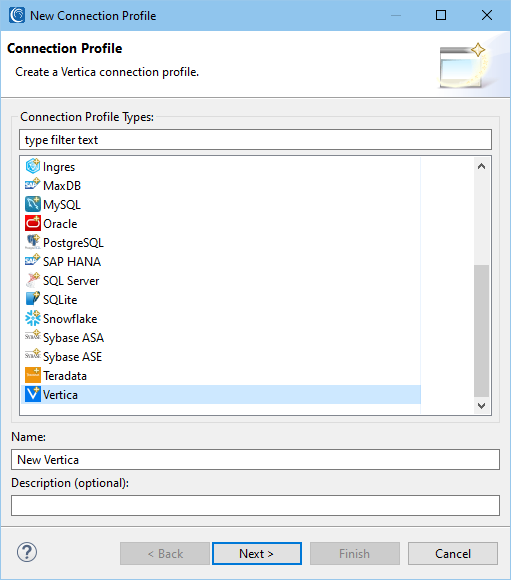Screen dimensions: 511x580
Task: Click the disabled < Back button
Action: coord(165,554)
